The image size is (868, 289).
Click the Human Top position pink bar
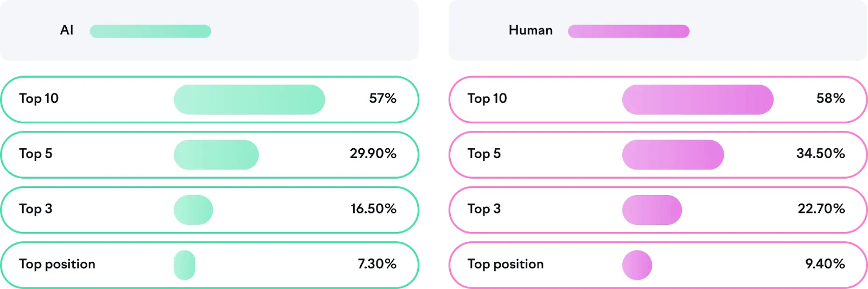[x=637, y=265]
